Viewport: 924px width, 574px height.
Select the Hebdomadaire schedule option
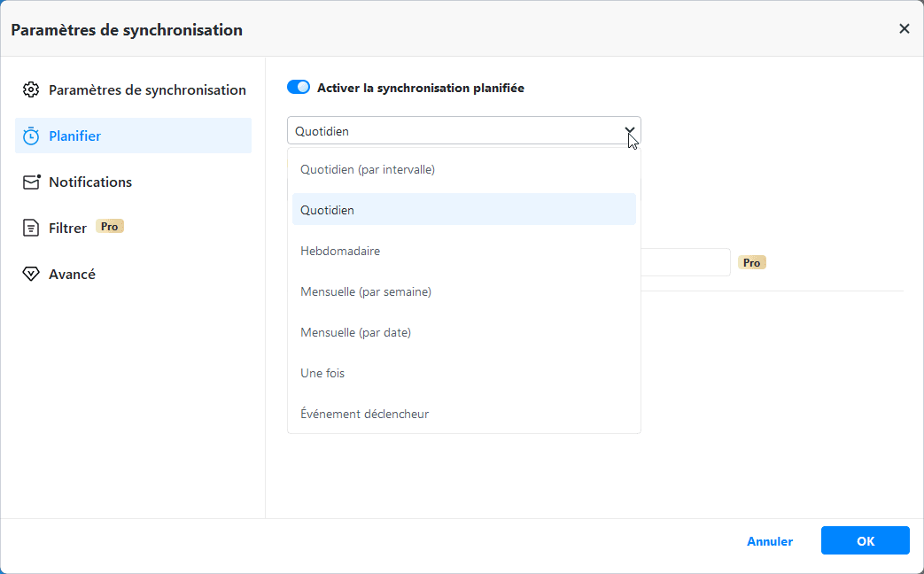(x=340, y=251)
